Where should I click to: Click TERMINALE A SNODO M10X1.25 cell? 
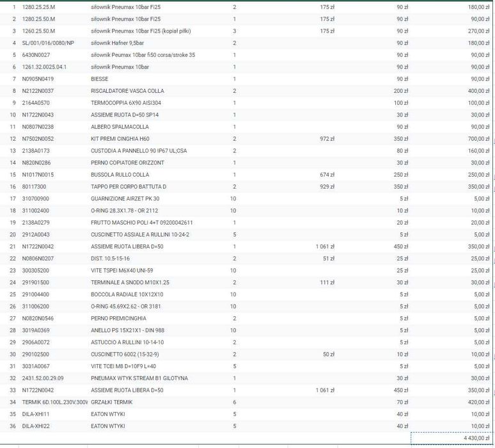point(130,283)
